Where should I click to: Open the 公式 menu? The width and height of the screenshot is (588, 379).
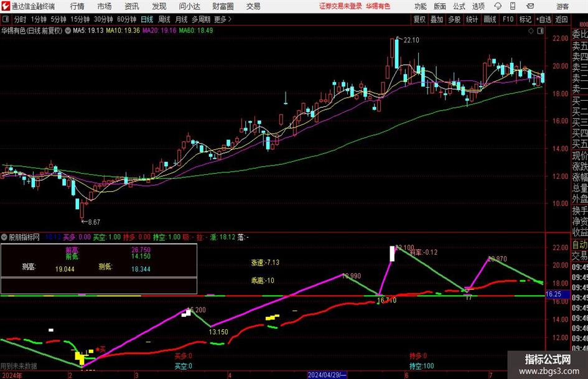click(459, 6)
